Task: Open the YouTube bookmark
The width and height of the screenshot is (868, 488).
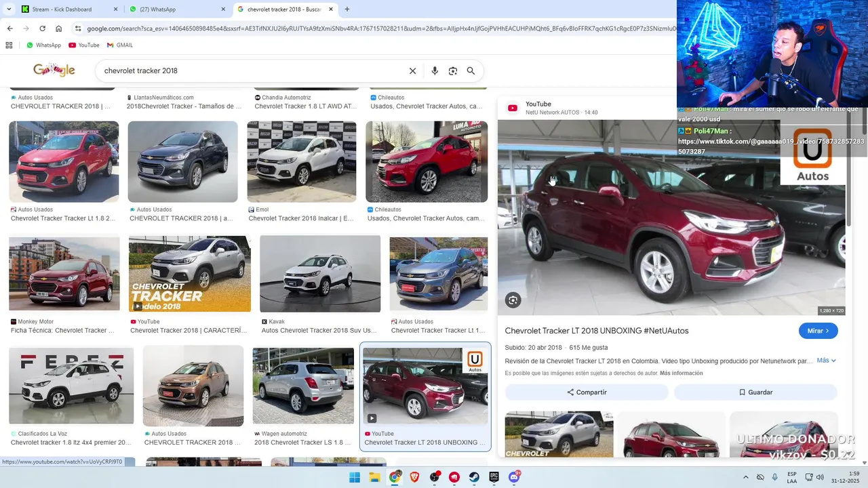Action: [x=84, y=45]
